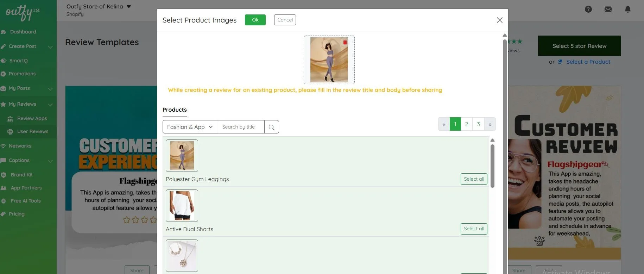Open the notifications bell icon

click(628, 9)
